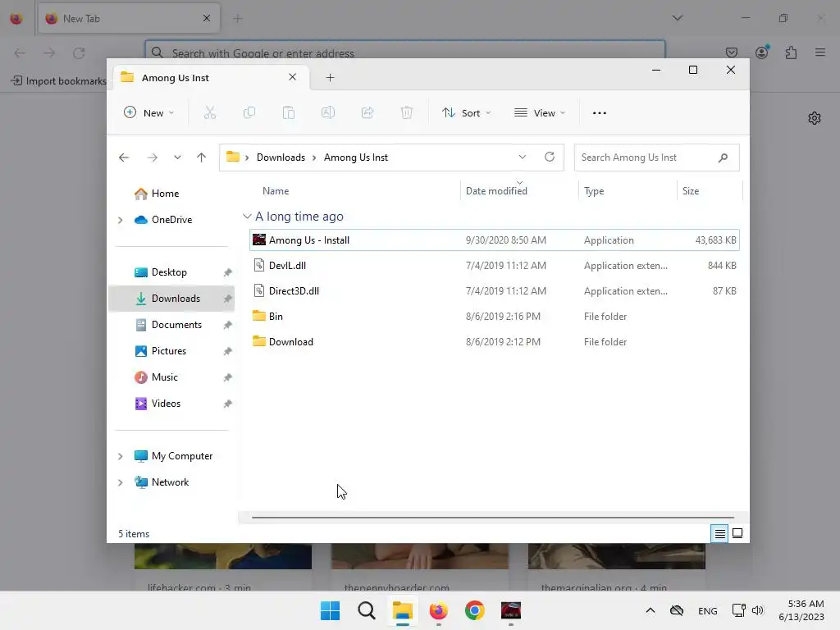Open the View dropdown menu
The image size is (840, 630).
[540, 113]
